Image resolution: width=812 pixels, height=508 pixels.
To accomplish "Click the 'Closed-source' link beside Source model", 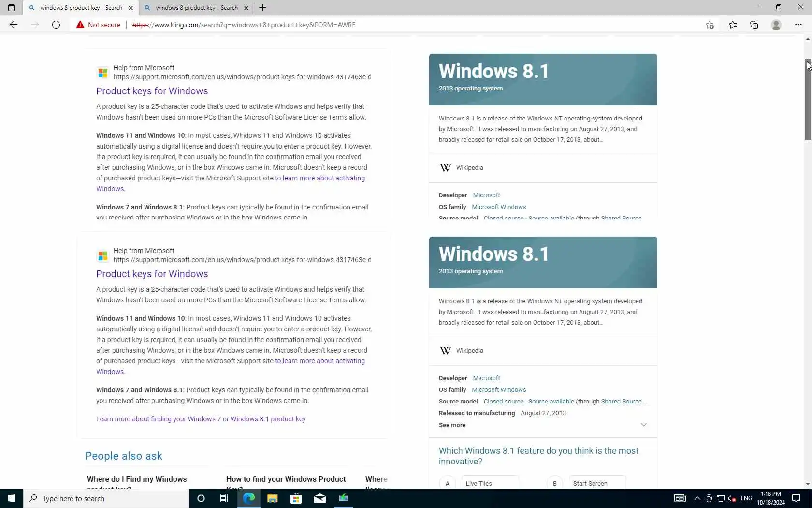I will point(504,402).
